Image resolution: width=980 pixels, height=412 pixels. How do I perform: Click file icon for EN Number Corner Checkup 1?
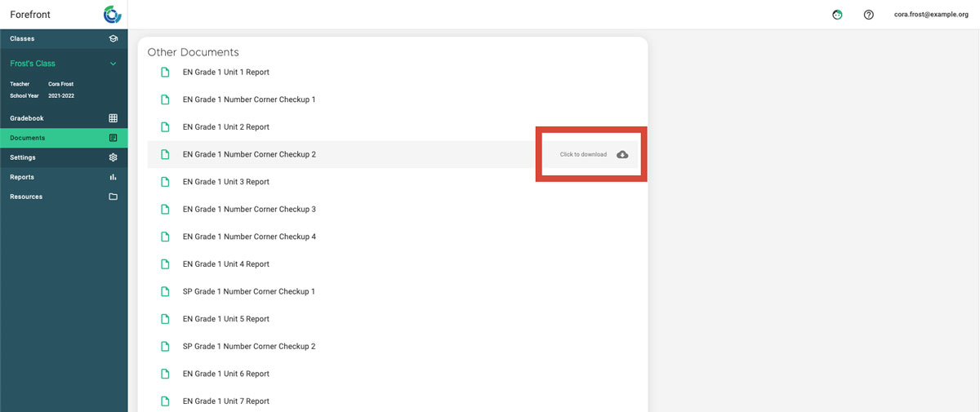coord(166,100)
